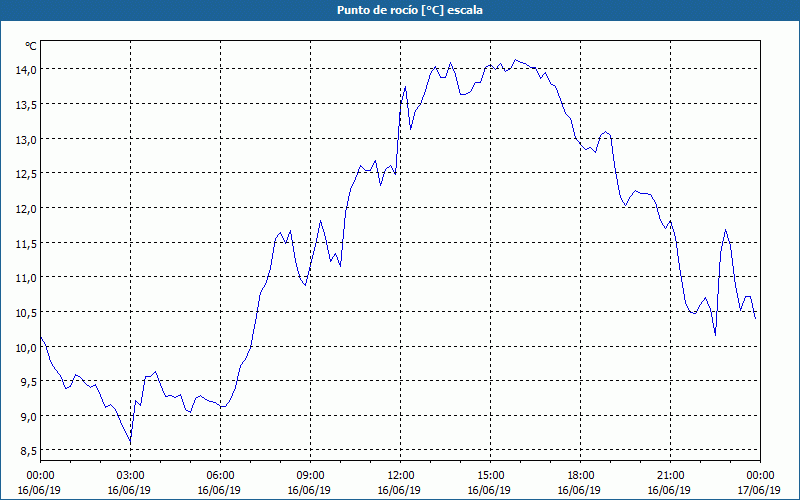Click the 9,5 y-axis value

tap(28, 382)
